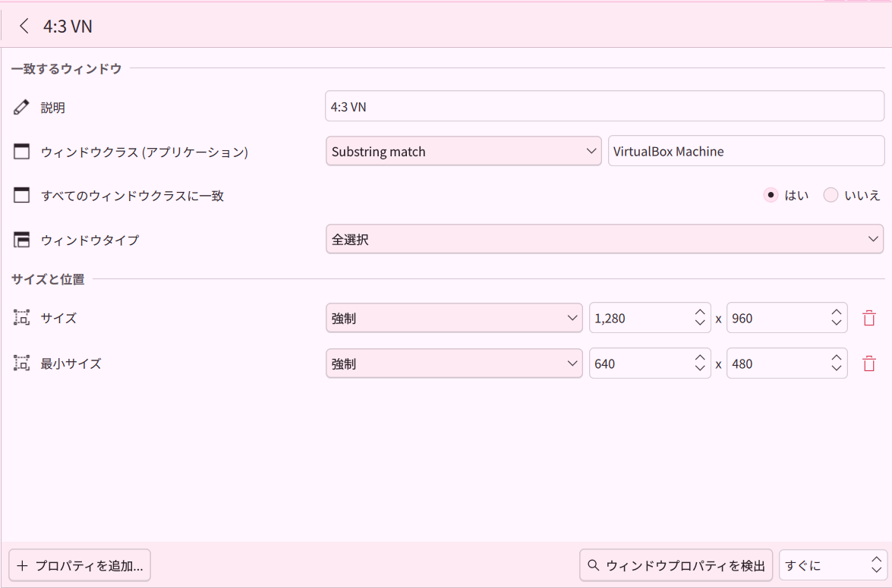
Task: Click the pencil icon beside 説明
Action: coord(21,108)
